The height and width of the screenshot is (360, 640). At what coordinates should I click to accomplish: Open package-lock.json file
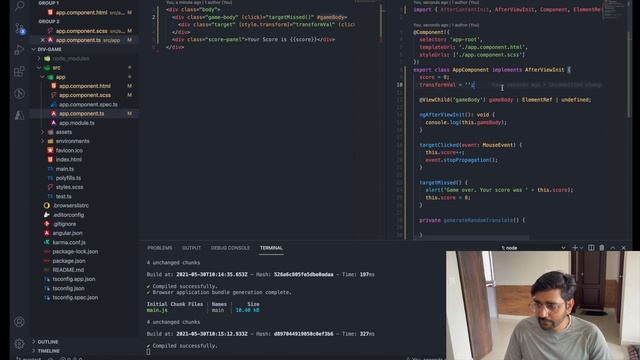click(x=75, y=251)
